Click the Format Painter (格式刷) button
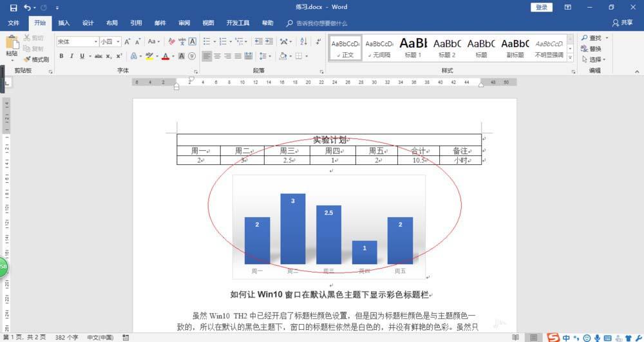Screen dimensions: 644x342 (x=36, y=59)
